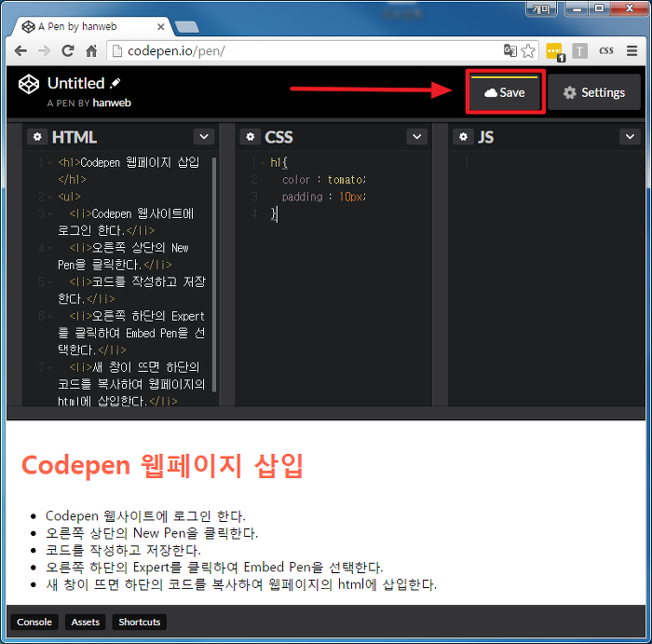Click the page icon in address bar
652x644 pixels.
point(117,50)
